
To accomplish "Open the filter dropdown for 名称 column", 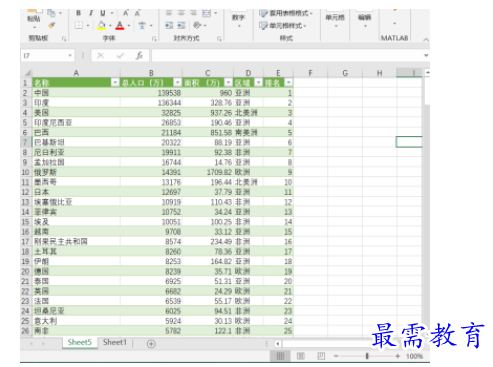I will coord(115,82).
